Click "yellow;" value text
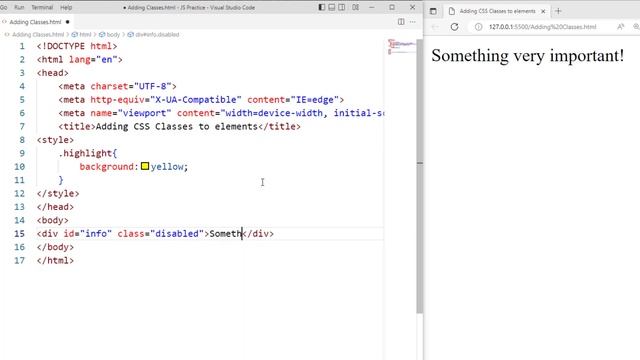This screenshot has height=360, width=640. pyautogui.click(x=169, y=167)
